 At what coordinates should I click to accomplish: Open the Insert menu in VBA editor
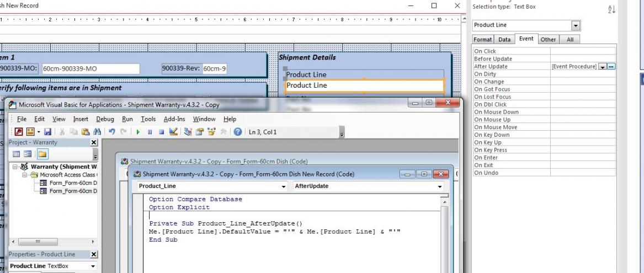coord(81,119)
